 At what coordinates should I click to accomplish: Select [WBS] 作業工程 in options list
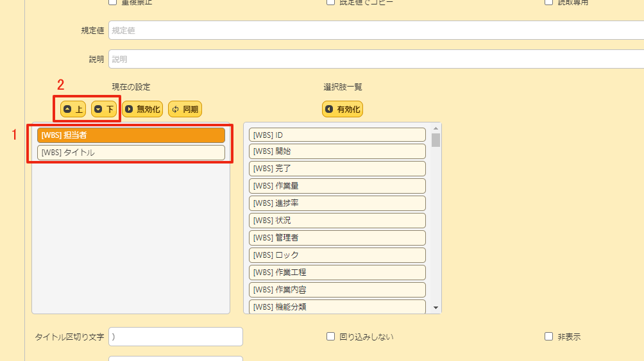tap(337, 272)
